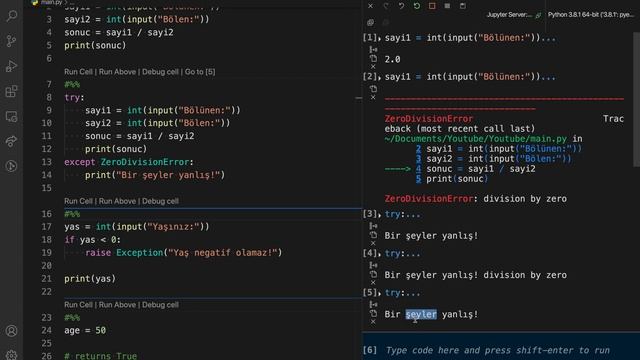Viewport: 640px width, 360px height.
Task: Click line number 5 link in traceback
Action: 418,179
